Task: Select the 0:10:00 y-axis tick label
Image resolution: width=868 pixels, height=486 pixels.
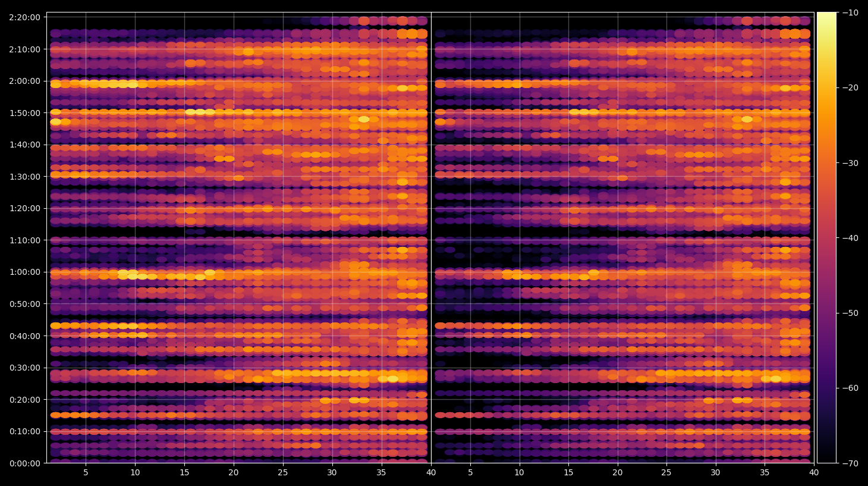Action: [x=25, y=431]
